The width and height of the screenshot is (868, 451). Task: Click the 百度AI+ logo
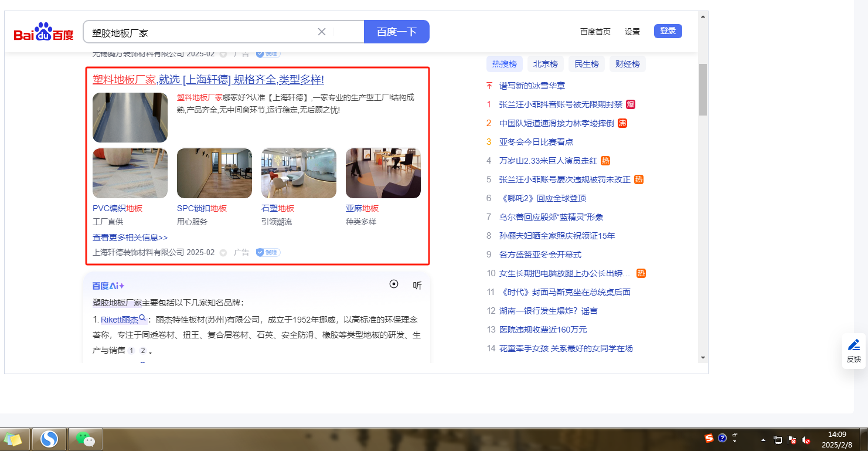tap(108, 286)
